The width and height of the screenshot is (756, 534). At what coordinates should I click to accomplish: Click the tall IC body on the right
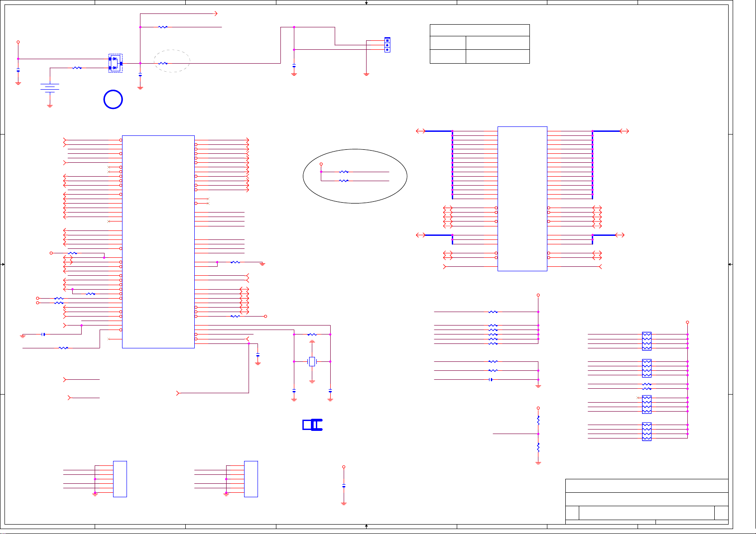(x=522, y=199)
